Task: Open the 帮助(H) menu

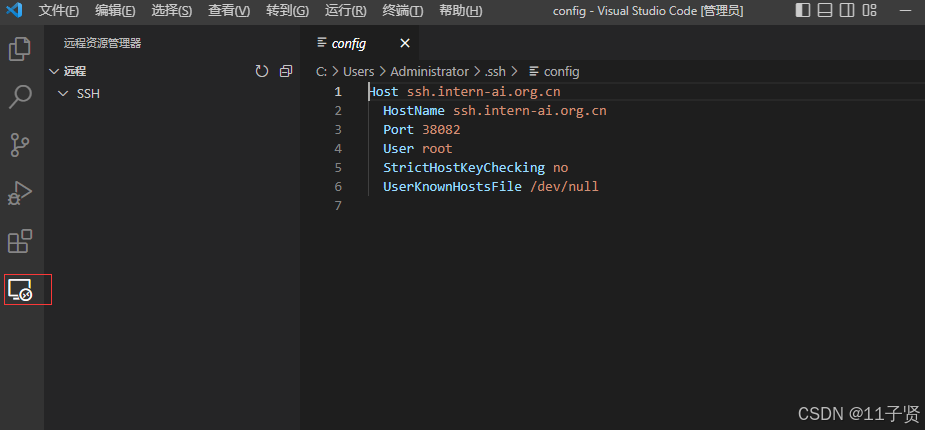Action: coord(461,11)
